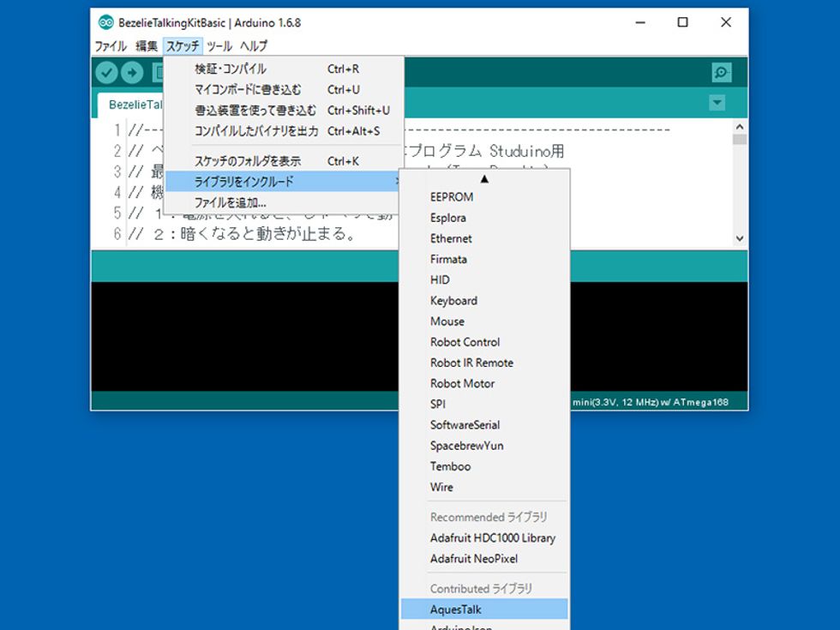Image resolution: width=840 pixels, height=630 pixels.
Task: Select 検証・コンパイル from the menu
Action: tap(231, 69)
